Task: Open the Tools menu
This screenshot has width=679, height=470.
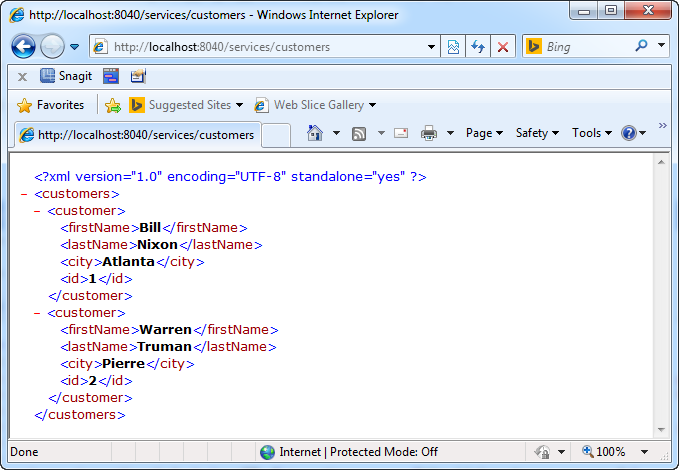Action: pos(592,133)
